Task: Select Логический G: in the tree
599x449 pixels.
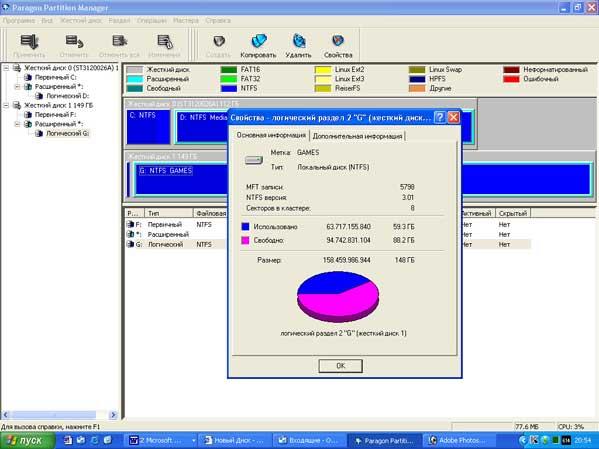Action: pos(68,133)
